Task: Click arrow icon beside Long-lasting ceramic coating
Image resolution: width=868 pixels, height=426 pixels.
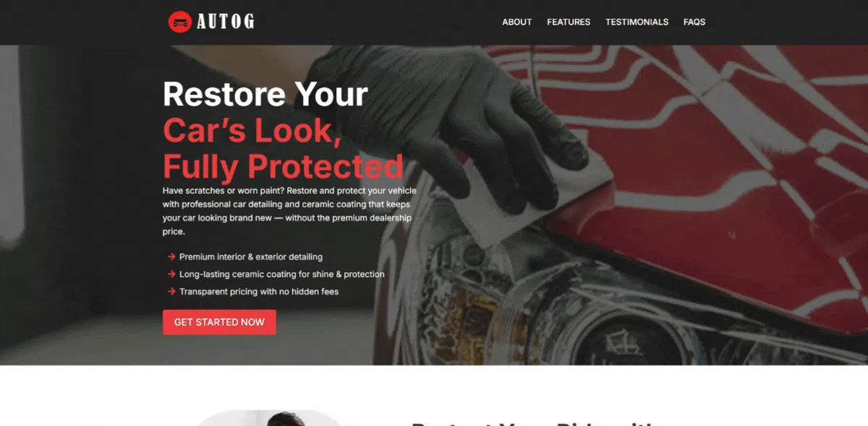Action: pyautogui.click(x=171, y=274)
